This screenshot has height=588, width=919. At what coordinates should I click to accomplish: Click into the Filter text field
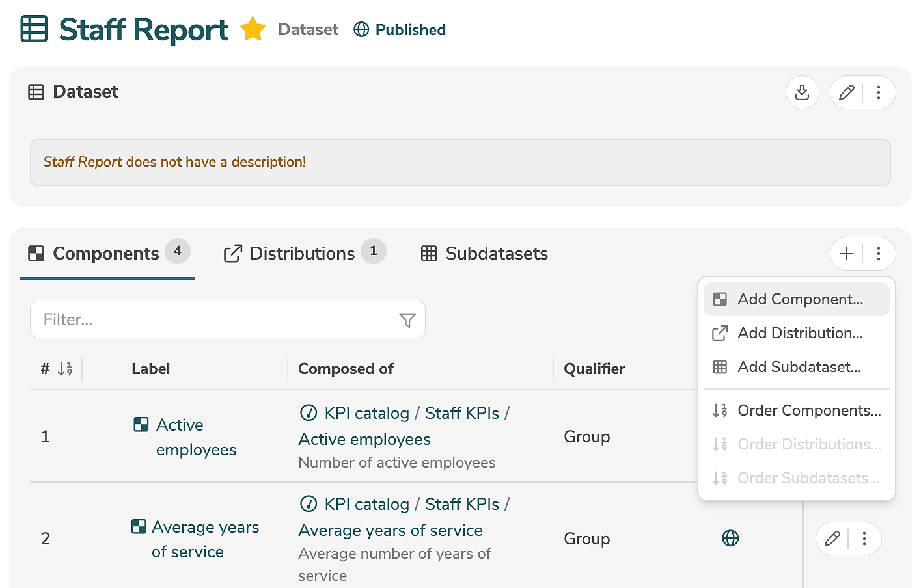(215, 320)
